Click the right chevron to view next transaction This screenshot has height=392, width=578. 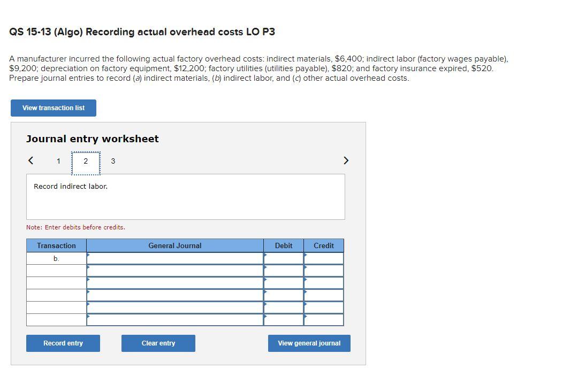click(346, 160)
